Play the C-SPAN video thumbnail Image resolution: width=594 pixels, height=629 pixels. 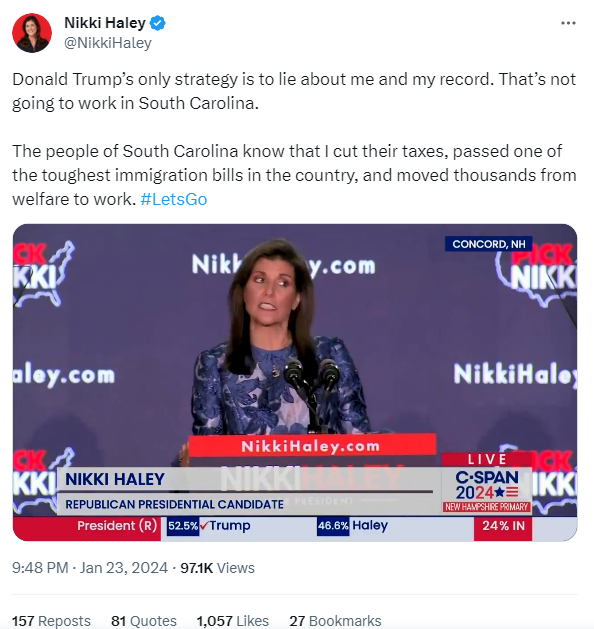tap(295, 382)
